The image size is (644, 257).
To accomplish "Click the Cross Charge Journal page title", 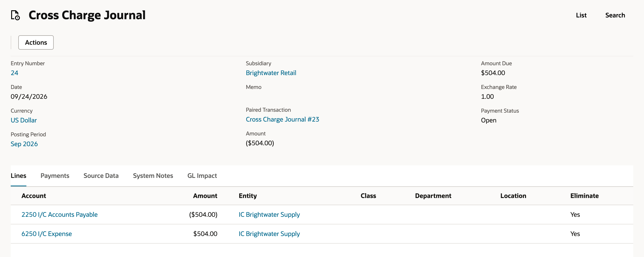I will click(x=87, y=15).
